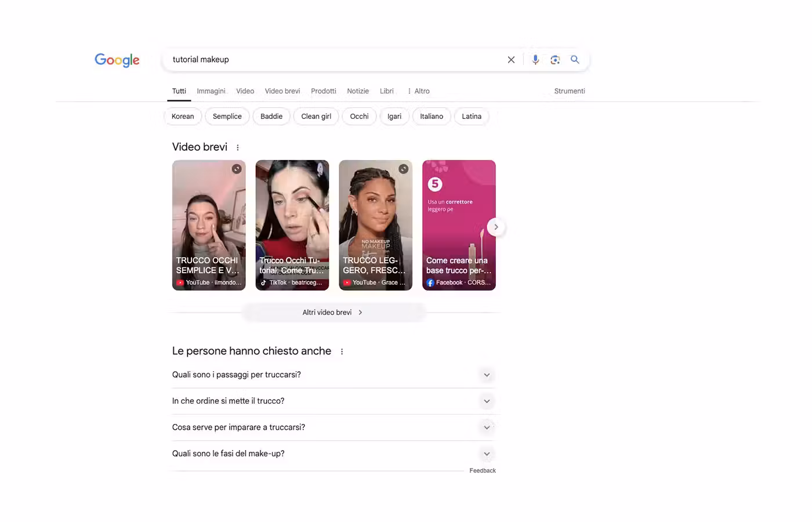
Task: Select the Semplice filter chip
Action: pyautogui.click(x=227, y=117)
